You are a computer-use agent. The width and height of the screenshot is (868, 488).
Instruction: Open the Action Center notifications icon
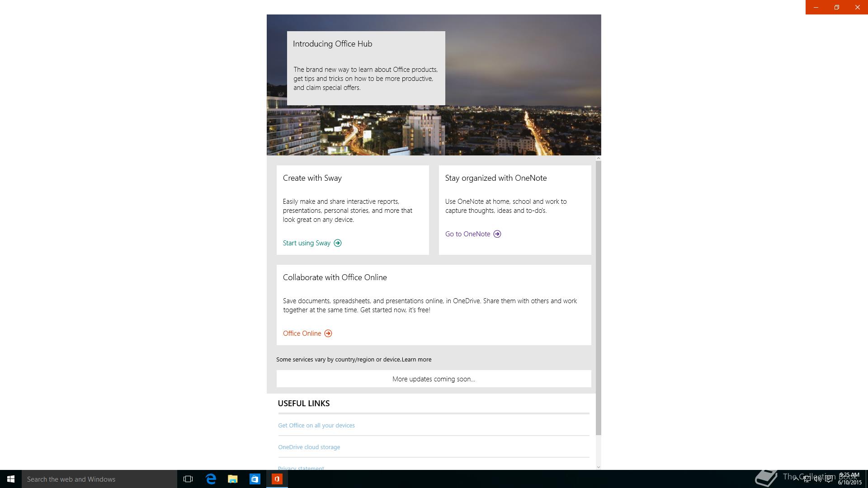(829, 479)
